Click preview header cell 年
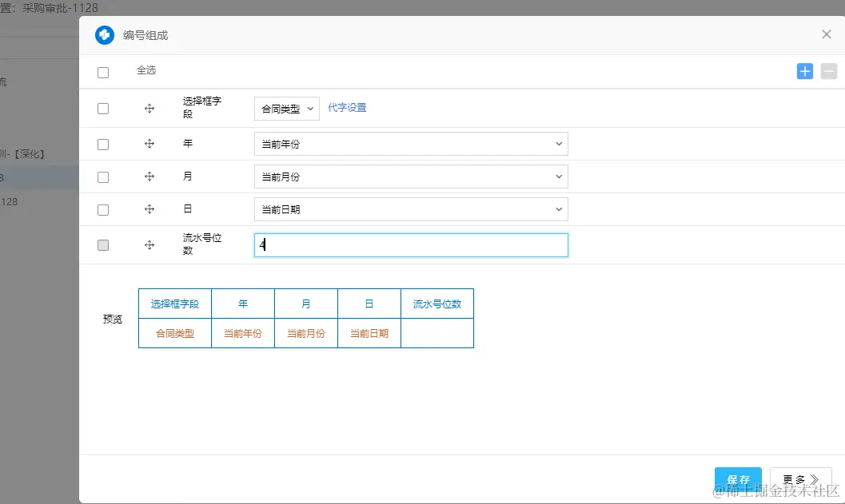The width and height of the screenshot is (845, 504). pyautogui.click(x=243, y=304)
